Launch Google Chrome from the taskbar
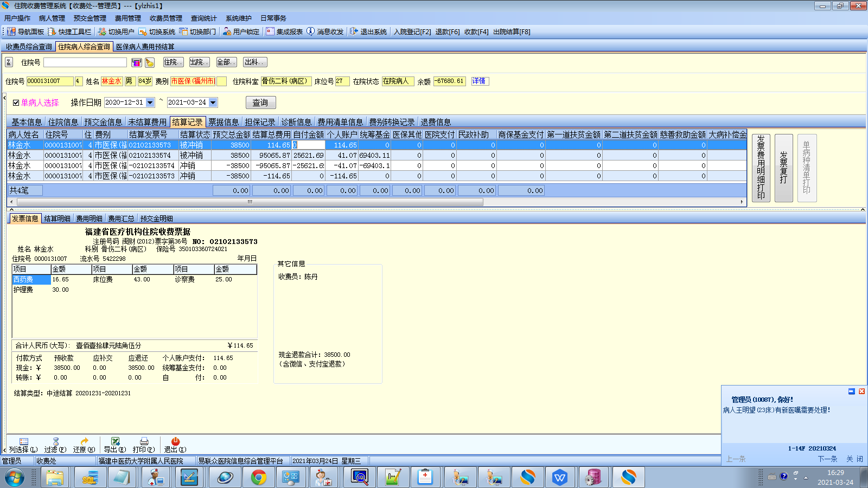This screenshot has height=488, width=868. (259, 478)
